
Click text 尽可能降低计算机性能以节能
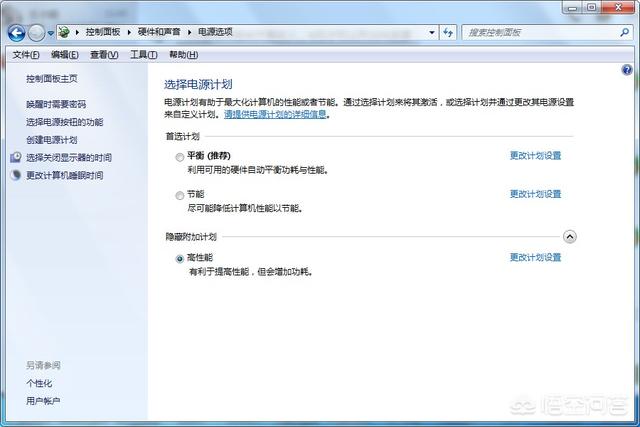[245, 208]
